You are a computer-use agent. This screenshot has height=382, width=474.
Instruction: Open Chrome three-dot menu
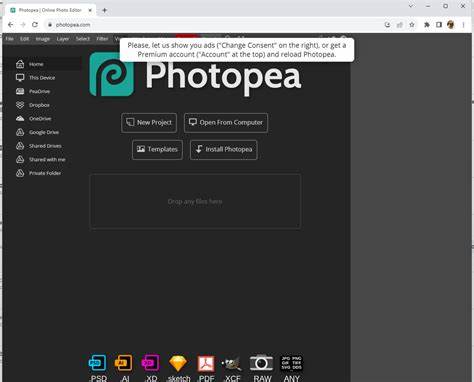(463, 25)
